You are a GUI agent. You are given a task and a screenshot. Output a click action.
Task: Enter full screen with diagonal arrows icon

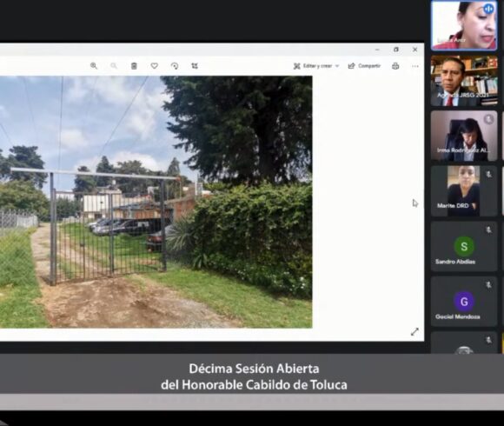(414, 332)
